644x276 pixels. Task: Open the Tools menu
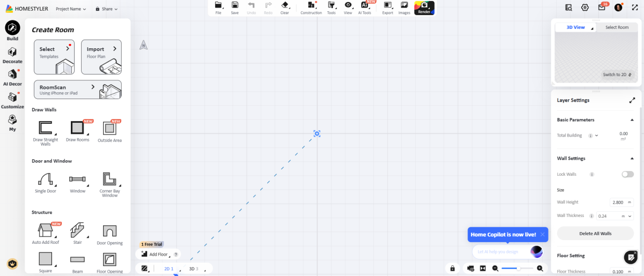pos(331,8)
